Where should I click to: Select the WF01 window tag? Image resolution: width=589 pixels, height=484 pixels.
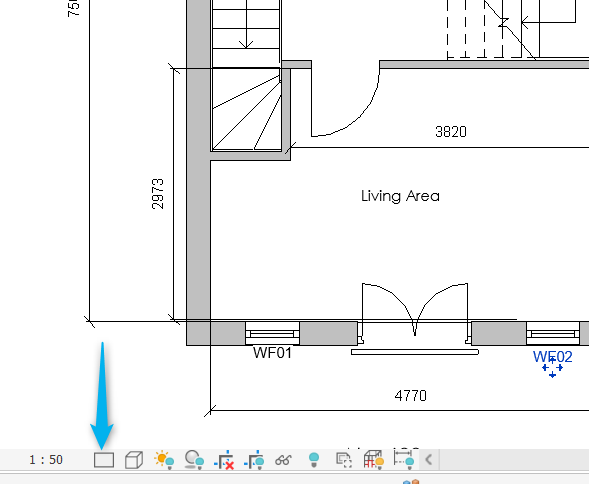coord(272,353)
